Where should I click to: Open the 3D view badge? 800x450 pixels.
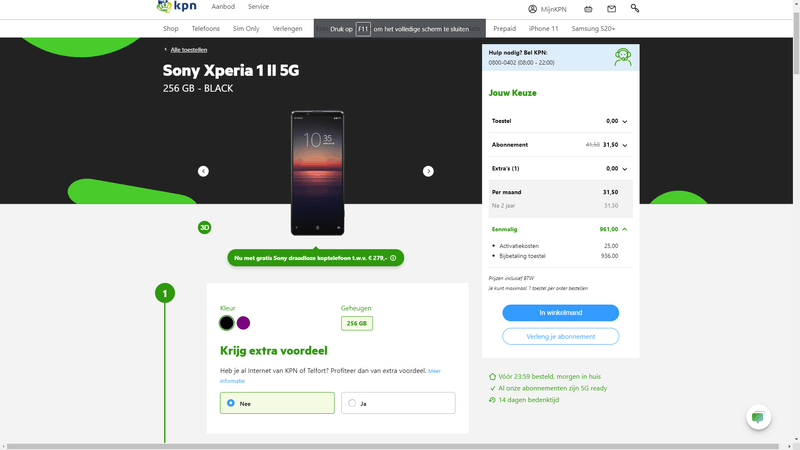point(205,228)
